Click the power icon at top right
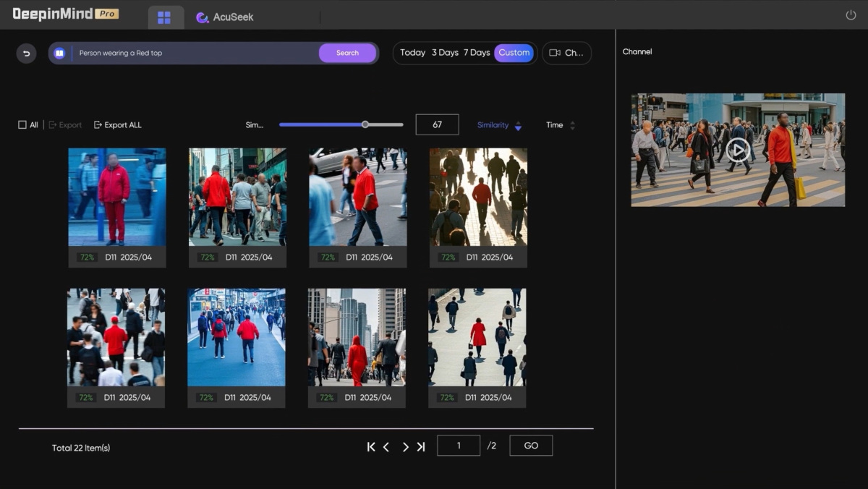The image size is (868, 489). pyautogui.click(x=851, y=15)
